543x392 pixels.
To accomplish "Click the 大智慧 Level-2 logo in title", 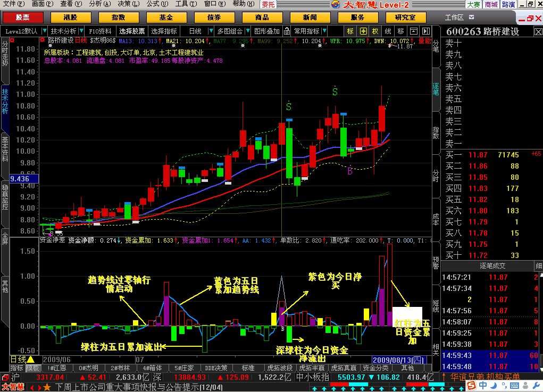I will coord(371,4).
